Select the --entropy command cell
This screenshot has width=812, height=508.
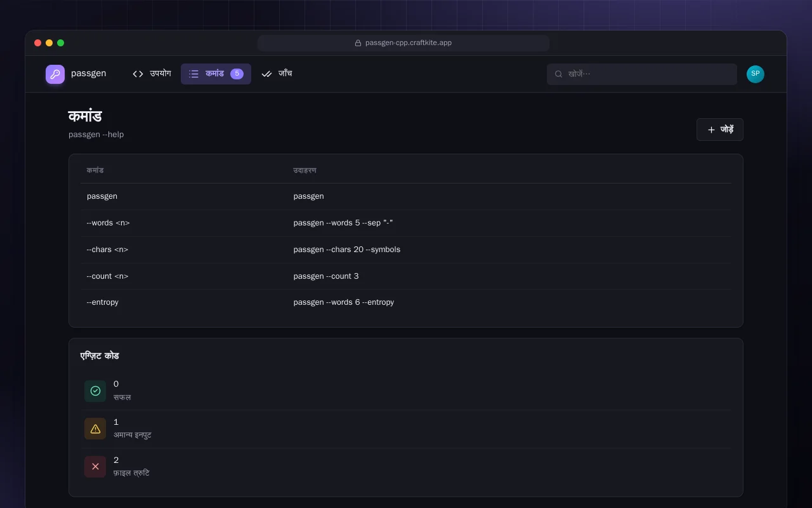[103, 302]
